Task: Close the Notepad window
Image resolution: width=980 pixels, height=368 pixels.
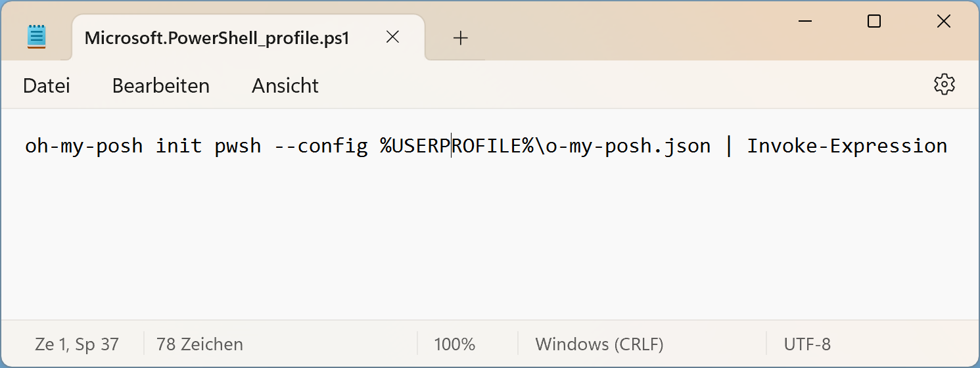Action: [943, 22]
